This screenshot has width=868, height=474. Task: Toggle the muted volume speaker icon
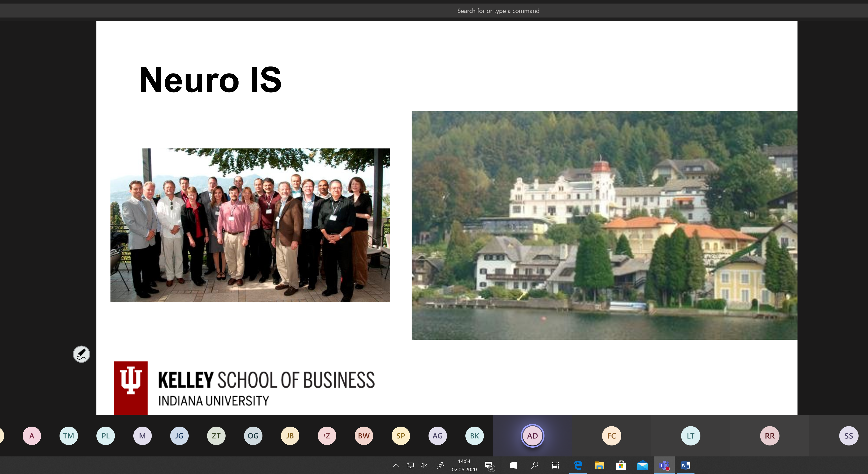tap(423, 465)
